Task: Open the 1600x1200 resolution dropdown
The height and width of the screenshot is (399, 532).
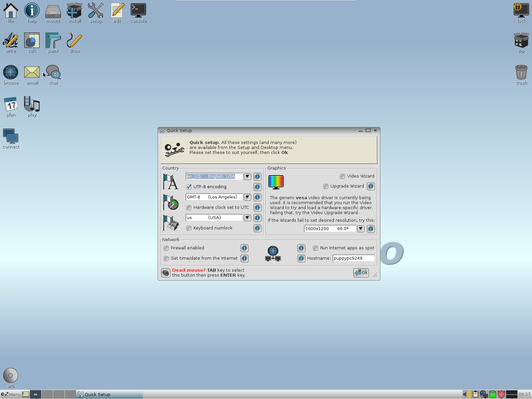Action: [x=360, y=229]
